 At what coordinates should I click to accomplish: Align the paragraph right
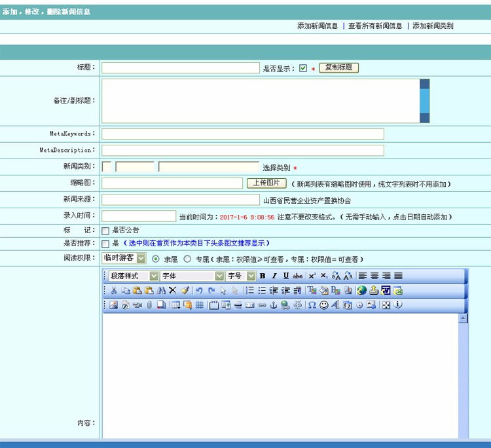click(x=386, y=276)
